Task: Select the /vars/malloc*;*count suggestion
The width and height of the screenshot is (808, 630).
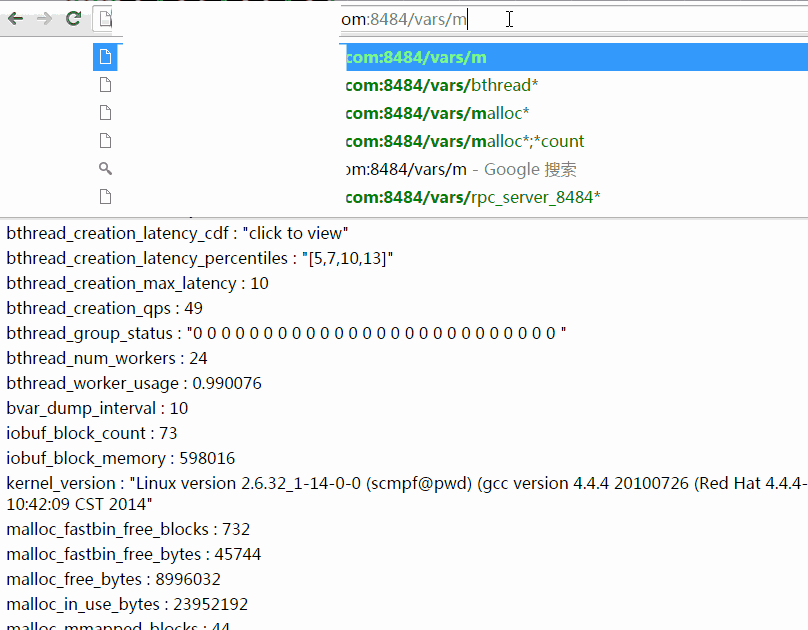Action: (x=465, y=141)
